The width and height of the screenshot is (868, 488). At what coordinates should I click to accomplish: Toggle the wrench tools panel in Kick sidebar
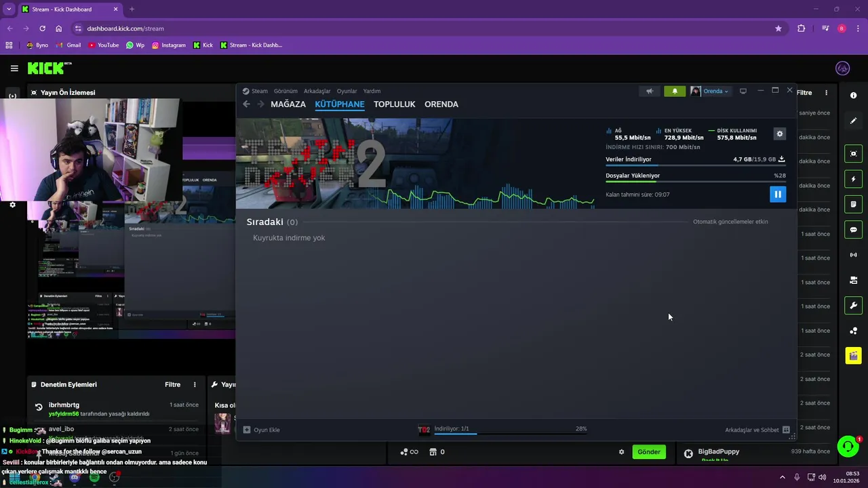click(x=854, y=306)
